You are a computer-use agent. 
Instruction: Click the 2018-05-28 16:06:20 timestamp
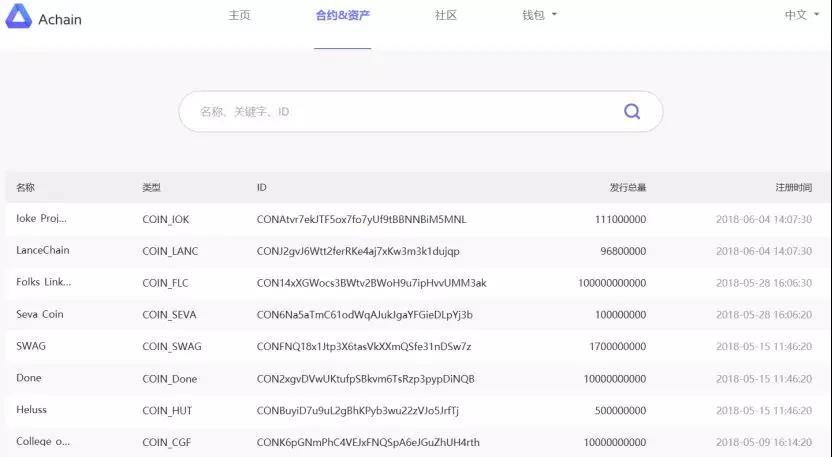point(764,315)
